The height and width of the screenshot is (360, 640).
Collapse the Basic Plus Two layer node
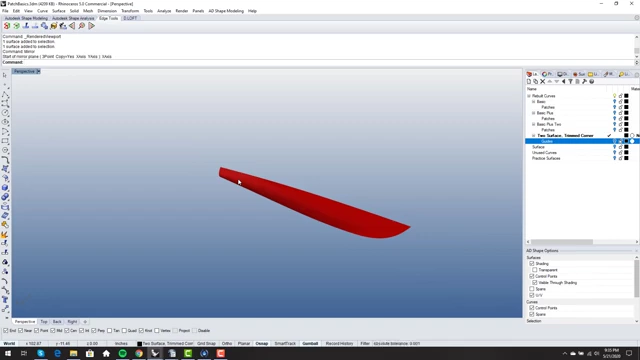pyautogui.click(x=533, y=124)
